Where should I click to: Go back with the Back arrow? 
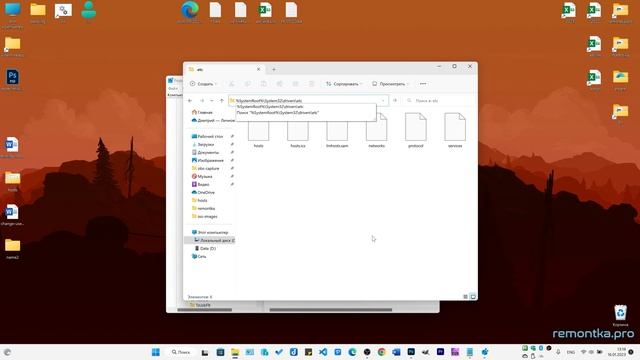[x=190, y=100]
